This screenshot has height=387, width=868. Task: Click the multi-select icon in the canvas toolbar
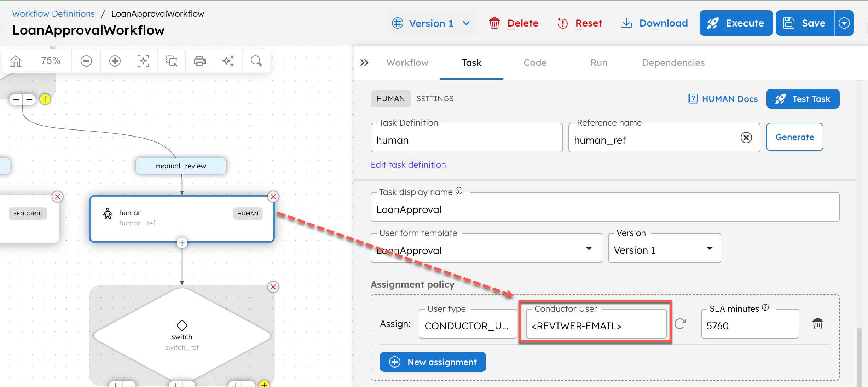tap(172, 61)
